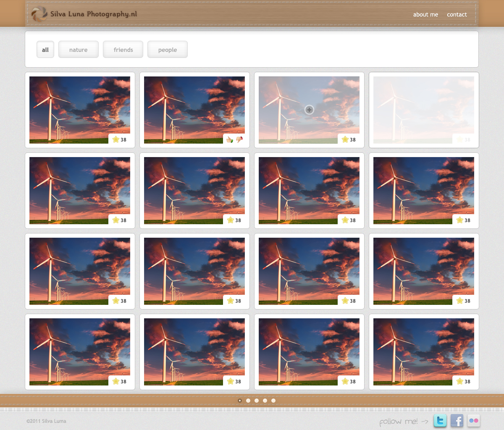
Task: Filter the gallery by "people"
Action: (x=168, y=50)
